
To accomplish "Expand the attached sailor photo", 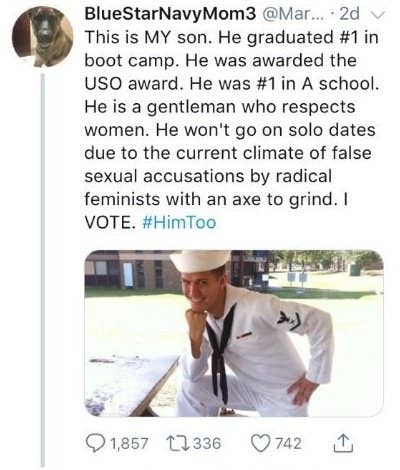I will tap(234, 333).
